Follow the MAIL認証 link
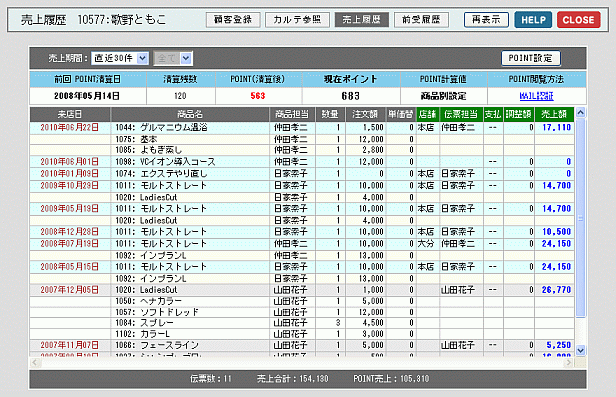The image size is (616, 397). coord(536,96)
